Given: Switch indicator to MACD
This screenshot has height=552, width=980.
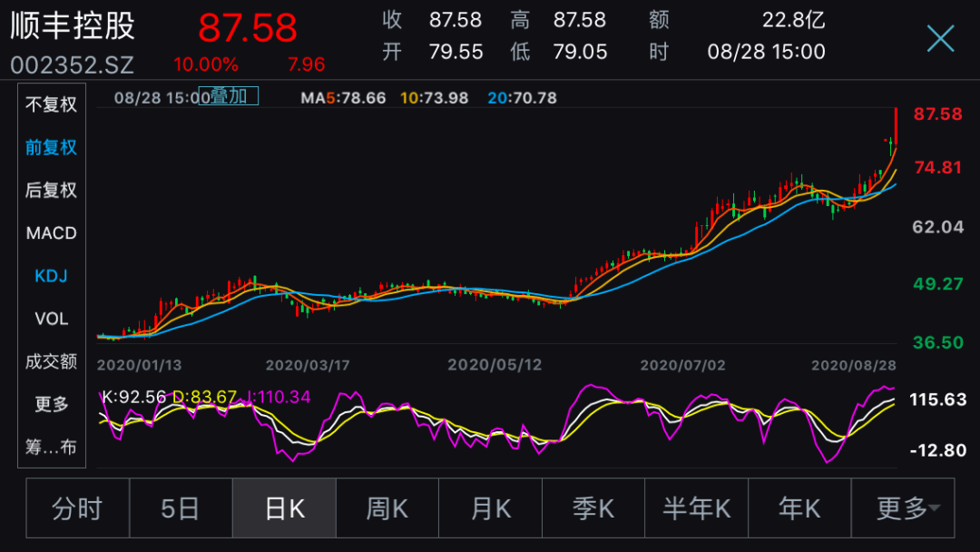Looking at the screenshot, I should (52, 233).
